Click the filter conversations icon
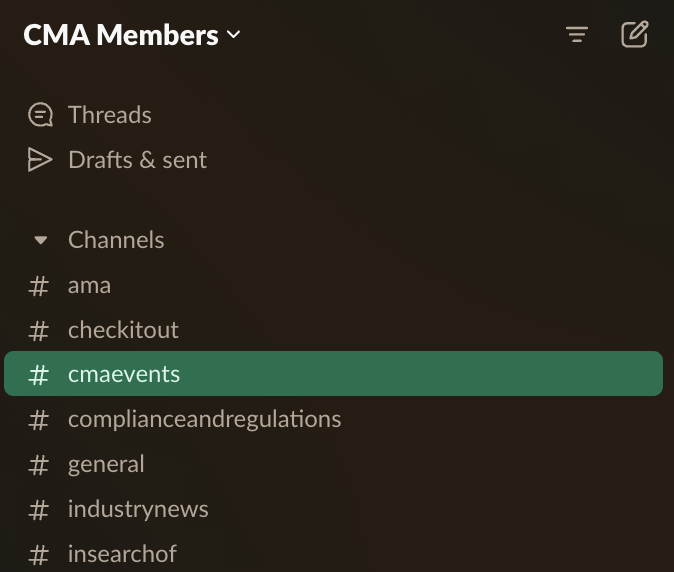 pyautogui.click(x=576, y=36)
